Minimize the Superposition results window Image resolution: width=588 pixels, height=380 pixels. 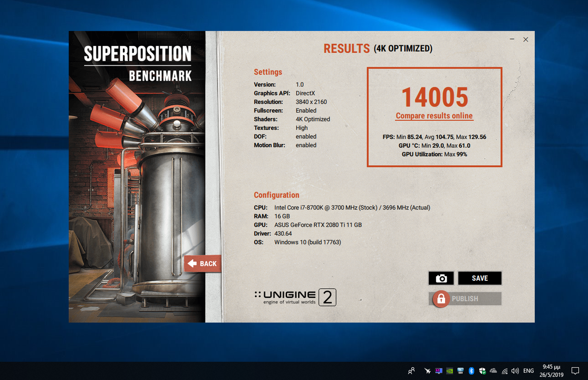coord(512,40)
